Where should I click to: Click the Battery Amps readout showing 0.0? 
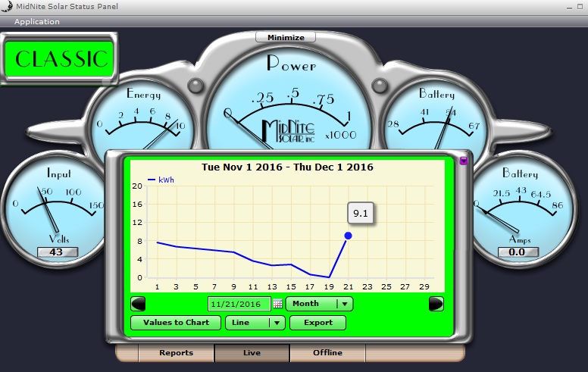(x=518, y=252)
